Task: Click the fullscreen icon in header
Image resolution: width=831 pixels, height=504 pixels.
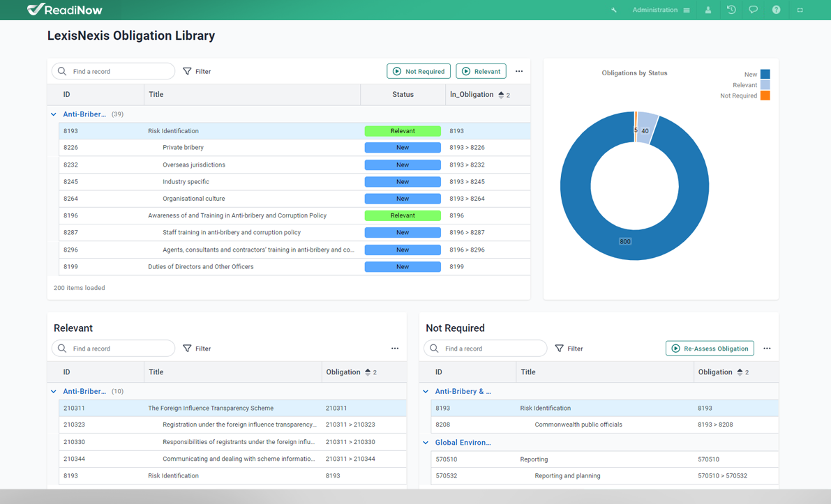Action: [x=800, y=10]
